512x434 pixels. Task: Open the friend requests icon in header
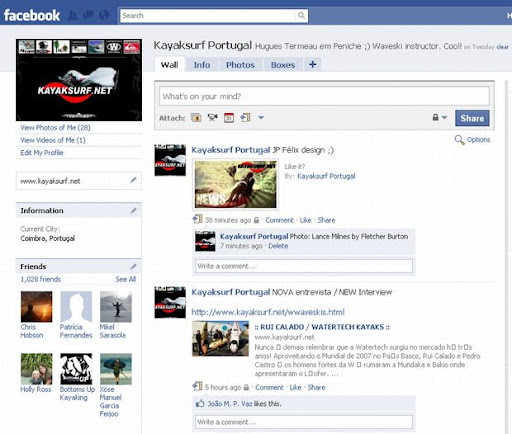(73, 15)
